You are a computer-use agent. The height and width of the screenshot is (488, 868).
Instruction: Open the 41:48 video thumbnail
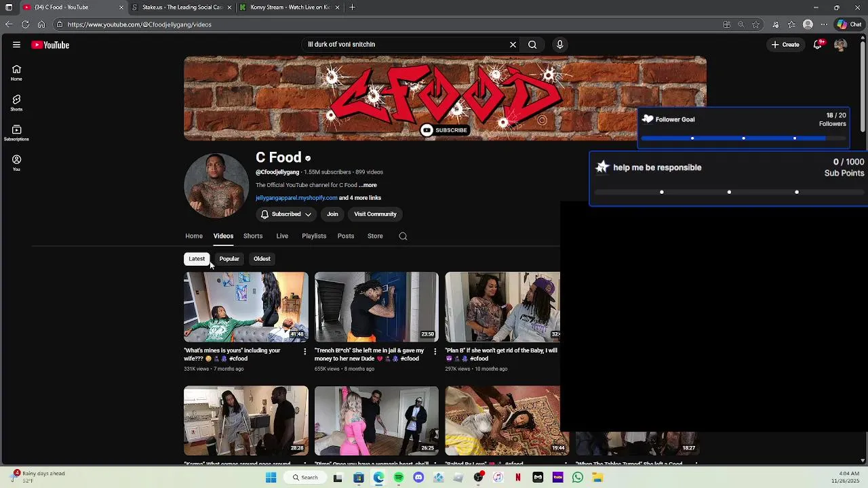click(x=246, y=307)
